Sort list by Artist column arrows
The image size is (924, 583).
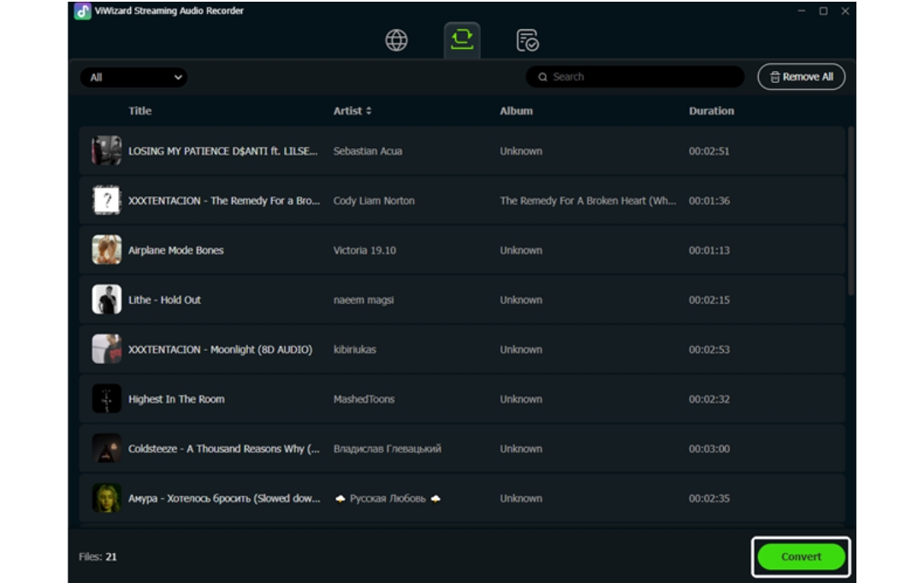(x=369, y=111)
